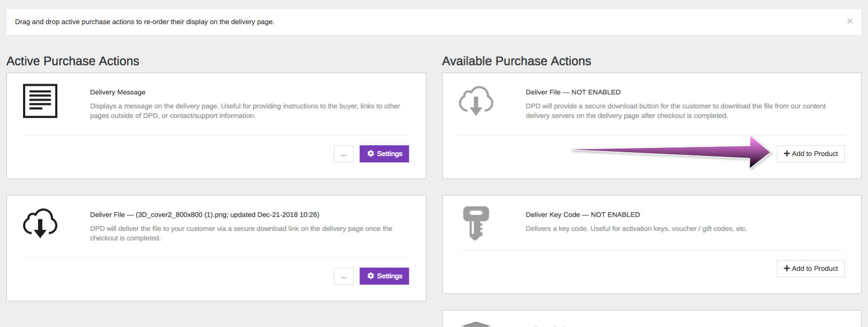Click the 'Drag and drop active purchase actions' notice text
Image resolution: width=868 pixels, height=327 pixels.
tap(145, 22)
